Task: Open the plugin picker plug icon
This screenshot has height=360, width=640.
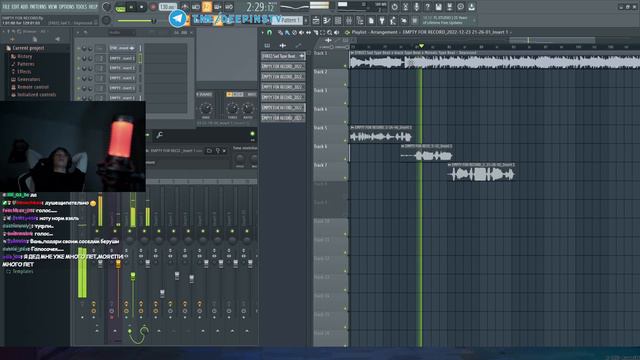Action: [382, 20]
